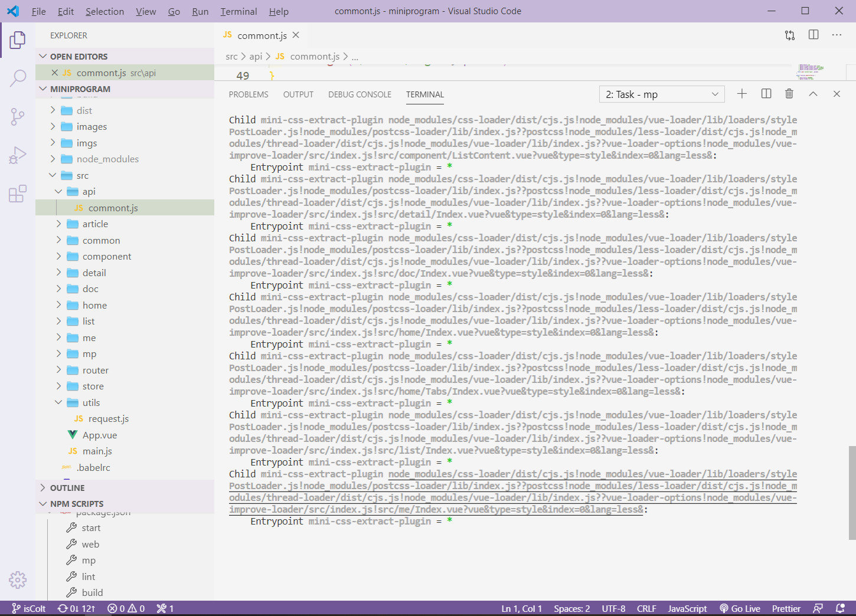Open the notifications bell
The width and height of the screenshot is (856, 616).
840,608
